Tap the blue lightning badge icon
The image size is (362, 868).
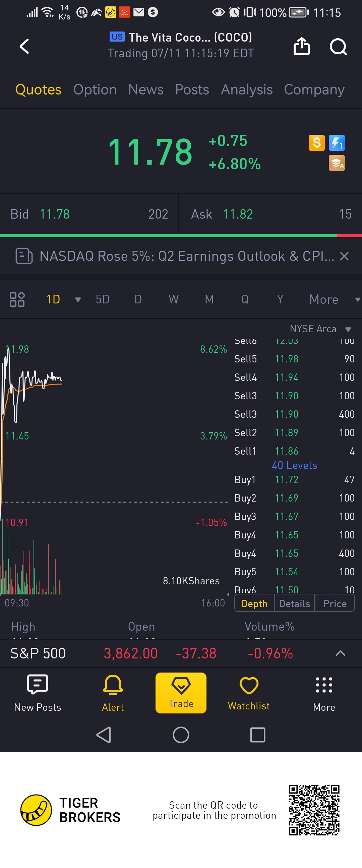[337, 142]
